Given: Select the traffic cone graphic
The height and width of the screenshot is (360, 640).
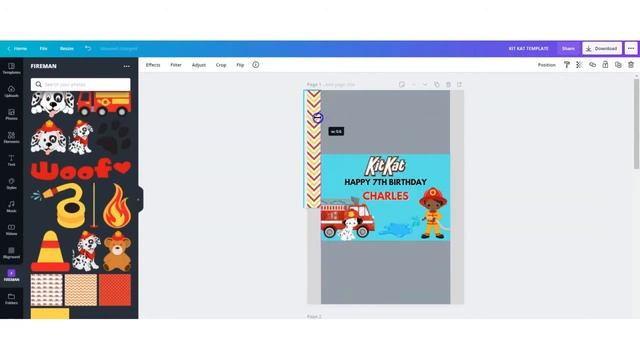Looking at the screenshot, I should (x=50, y=251).
